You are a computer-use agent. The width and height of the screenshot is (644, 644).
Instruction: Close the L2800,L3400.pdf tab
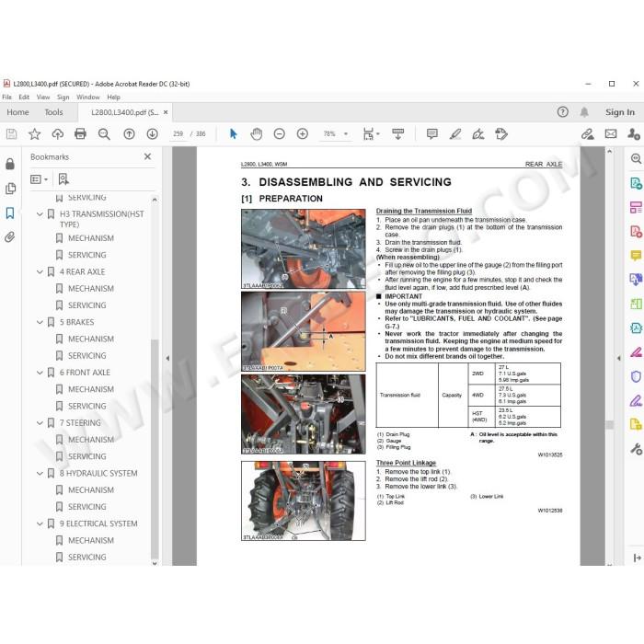point(166,112)
